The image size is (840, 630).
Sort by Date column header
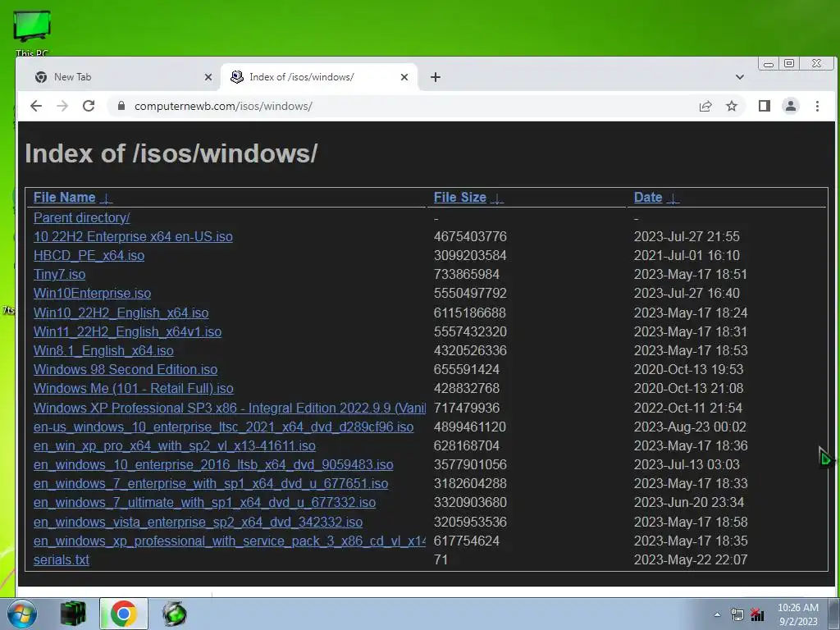point(648,197)
